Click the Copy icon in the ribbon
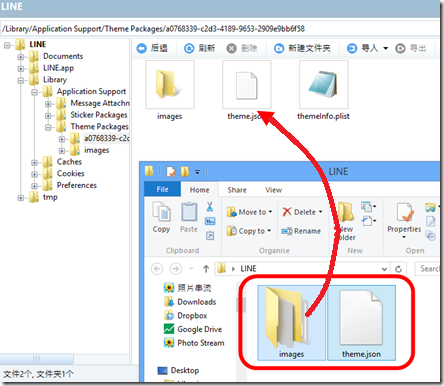444x386 pixels. point(162,212)
